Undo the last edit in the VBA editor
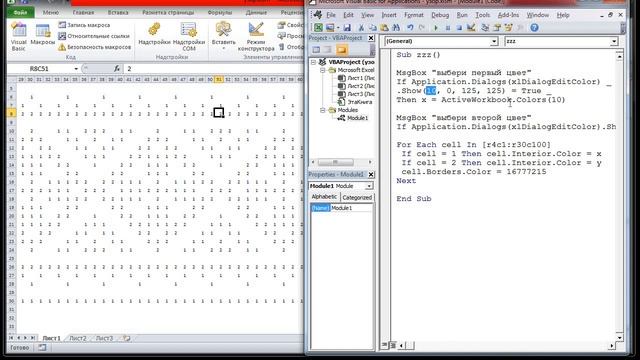The width and height of the screenshot is (640, 360). click(x=410, y=28)
